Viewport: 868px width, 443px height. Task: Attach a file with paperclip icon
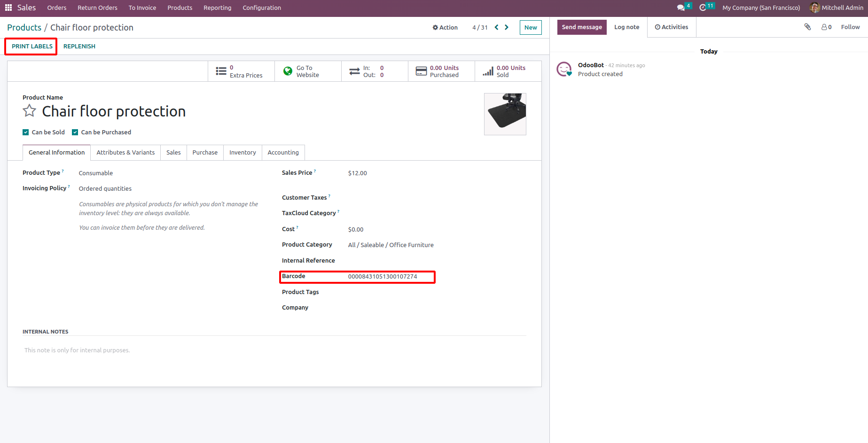pyautogui.click(x=807, y=27)
